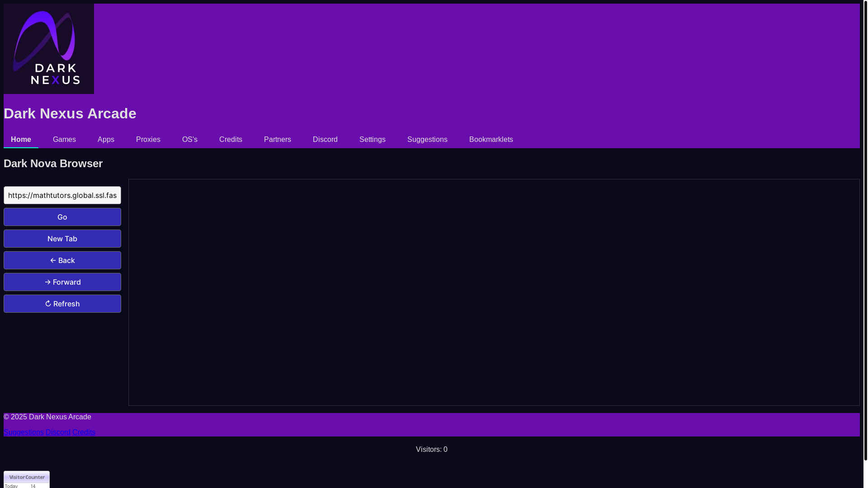Refresh the Dark Nova Browser page
Screen dimensions: 868x488
[x=62, y=304]
